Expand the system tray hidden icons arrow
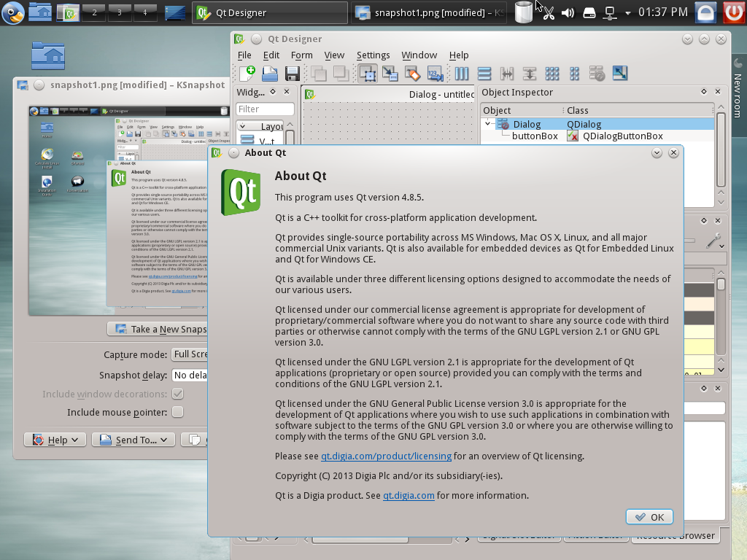 (628, 13)
